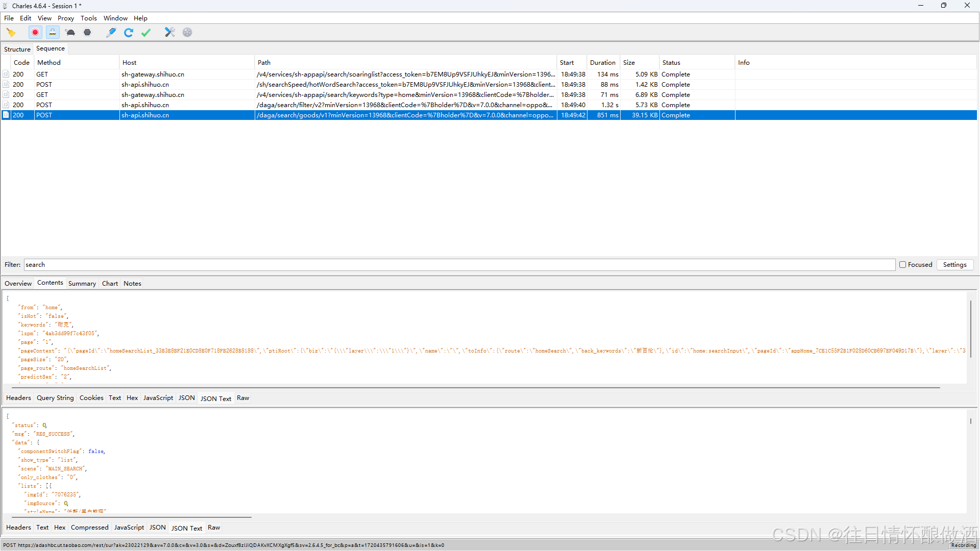Validate the selected response with the checkmark icon
The height and width of the screenshot is (551, 980).
(x=146, y=33)
